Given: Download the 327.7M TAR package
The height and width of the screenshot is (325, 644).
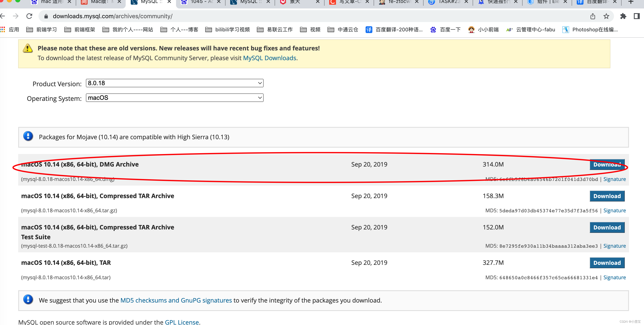Looking at the screenshot, I should (607, 263).
